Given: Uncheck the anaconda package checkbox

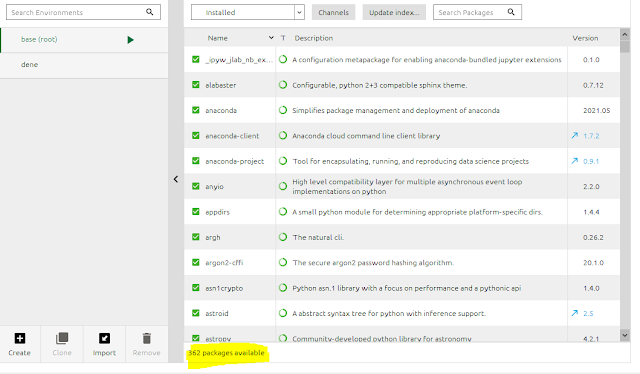Looking at the screenshot, I should pos(196,110).
